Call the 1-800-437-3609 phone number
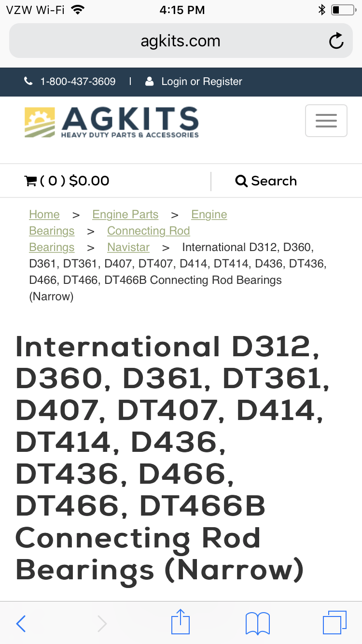The image size is (362, 644). (x=78, y=82)
